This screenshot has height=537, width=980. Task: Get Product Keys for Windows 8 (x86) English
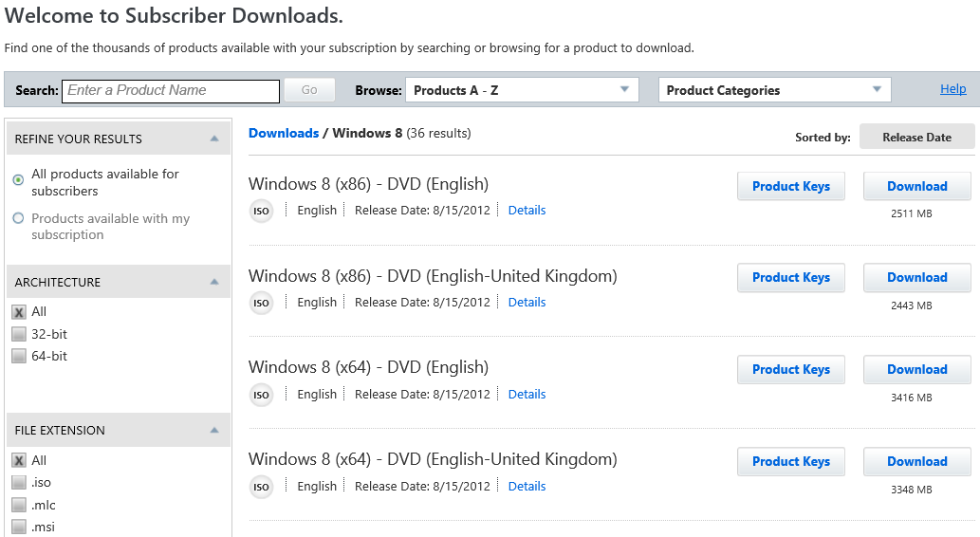tap(790, 187)
